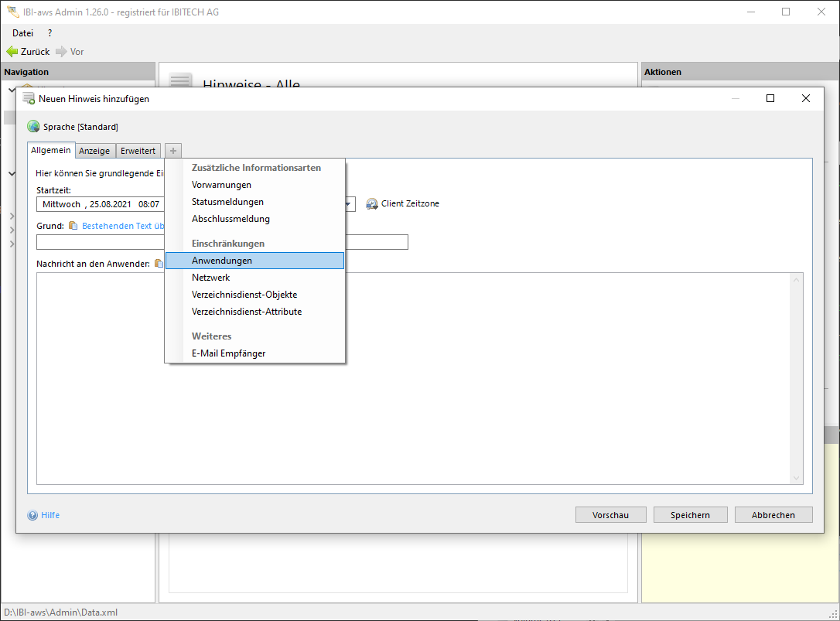
Task: Choose Vorwarnungen in the popup menu
Action: tap(221, 185)
